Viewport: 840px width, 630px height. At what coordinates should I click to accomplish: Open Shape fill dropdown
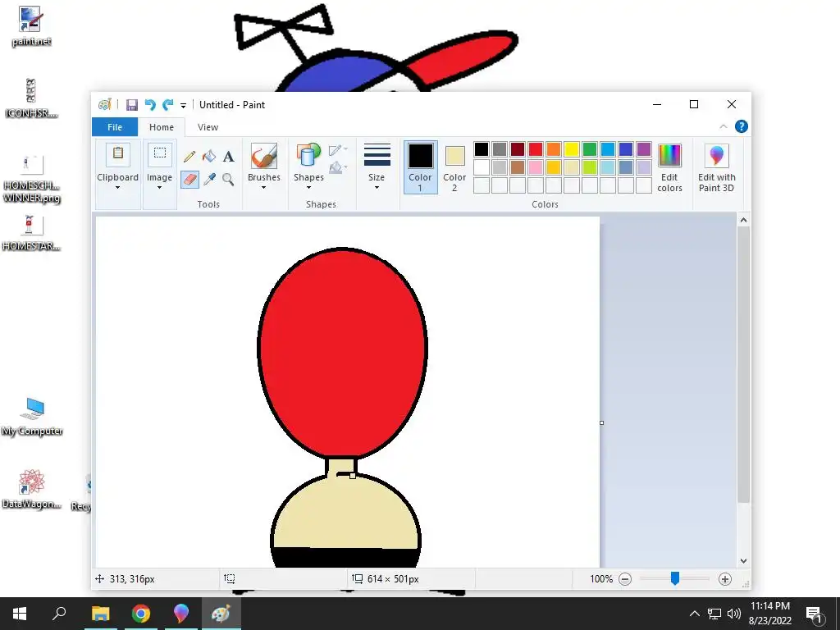click(x=339, y=168)
